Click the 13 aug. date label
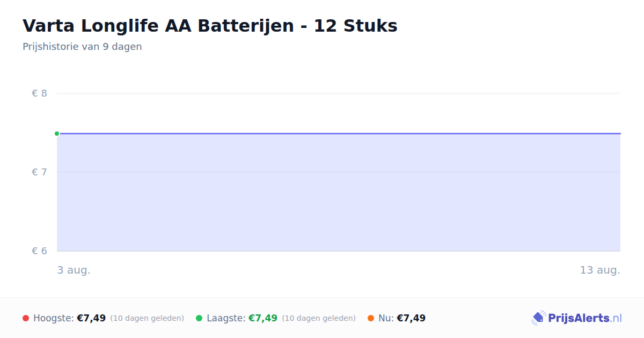Image resolution: width=644 pixels, height=338 pixels. [x=600, y=270]
